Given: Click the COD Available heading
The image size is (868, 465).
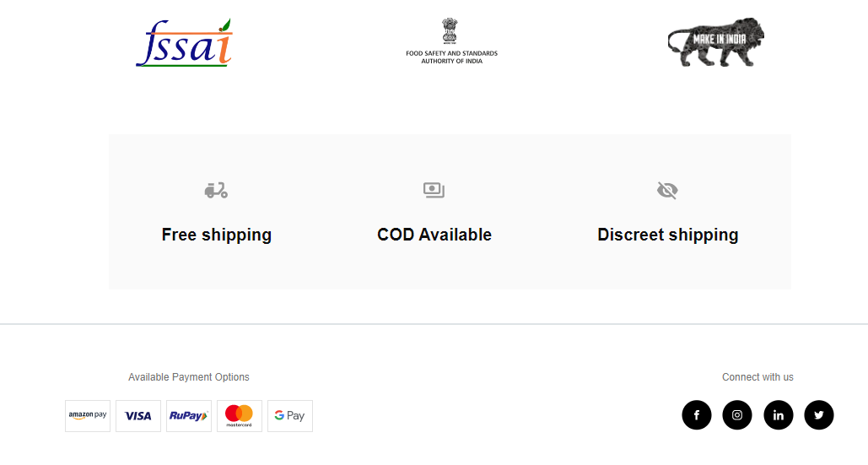Looking at the screenshot, I should pos(434,235).
